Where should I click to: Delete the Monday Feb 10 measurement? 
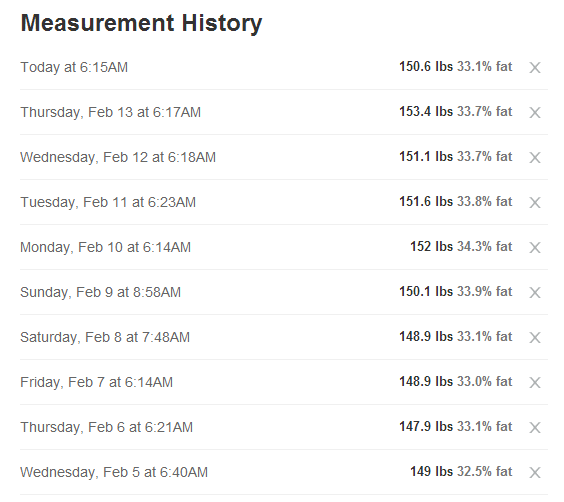pos(535,247)
